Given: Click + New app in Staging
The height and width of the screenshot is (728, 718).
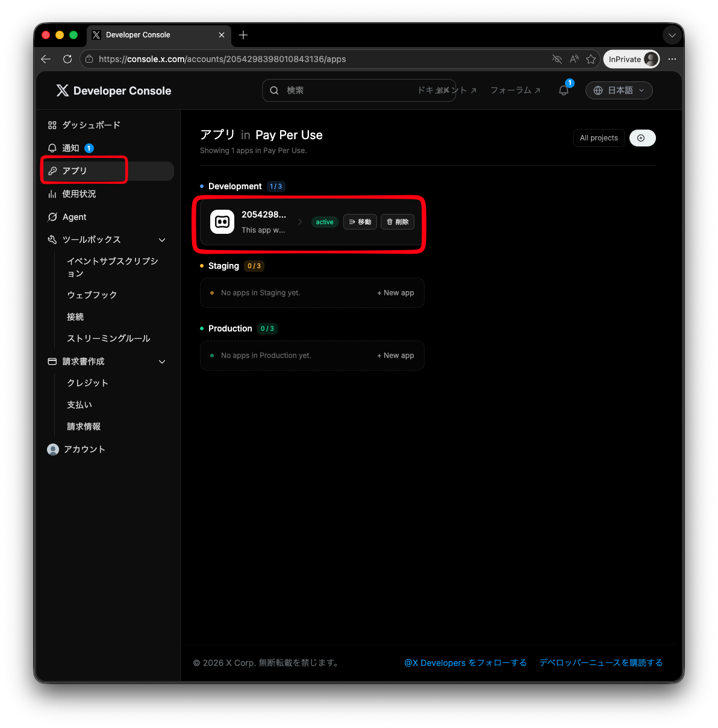Looking at the screenshot, I should click(396, 293).
